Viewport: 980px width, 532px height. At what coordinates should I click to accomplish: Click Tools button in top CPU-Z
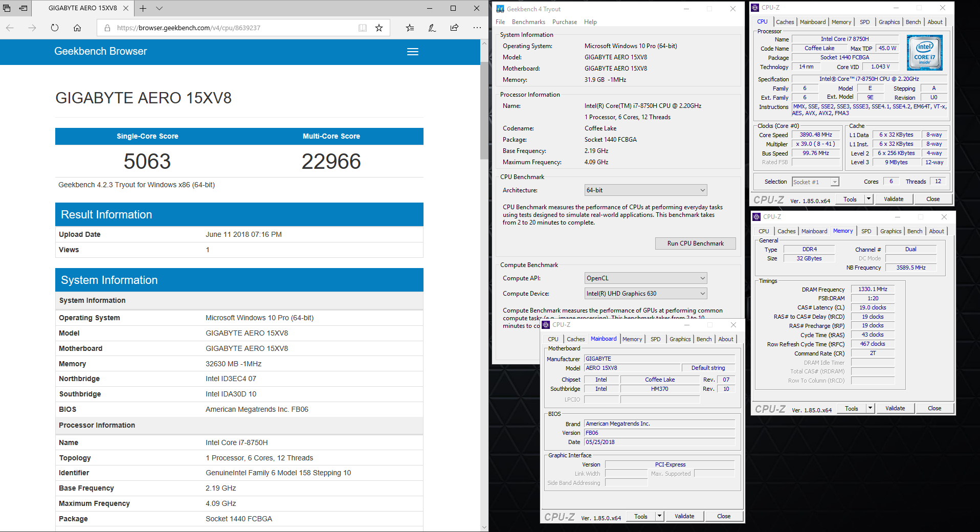click(x=850, y=199)
